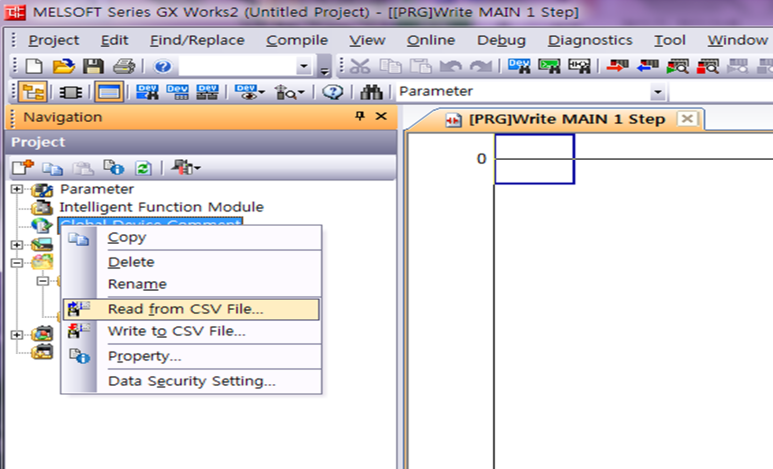Expand the Parameter tree node
Viewport: 773px width, 469px height.
click(16, 189)
